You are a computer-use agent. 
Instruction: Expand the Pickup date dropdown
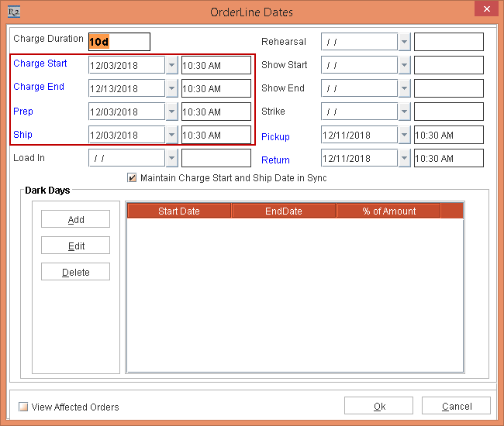(404, 135)
